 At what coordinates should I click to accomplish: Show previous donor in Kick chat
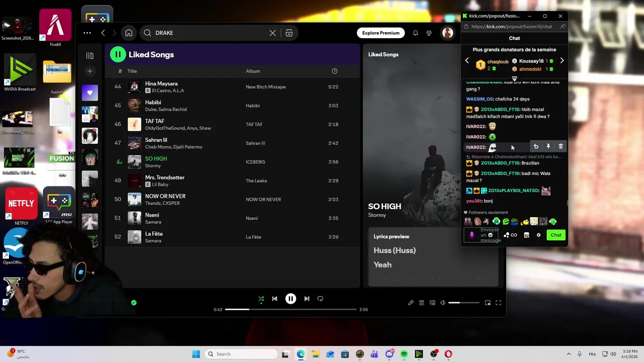(x=467, y=61)
